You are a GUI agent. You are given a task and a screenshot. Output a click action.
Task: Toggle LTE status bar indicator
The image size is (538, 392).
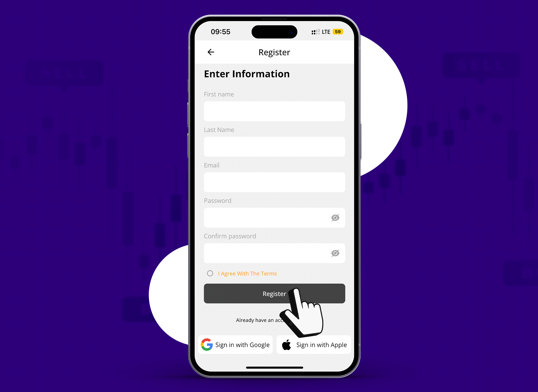coord(327,31)
